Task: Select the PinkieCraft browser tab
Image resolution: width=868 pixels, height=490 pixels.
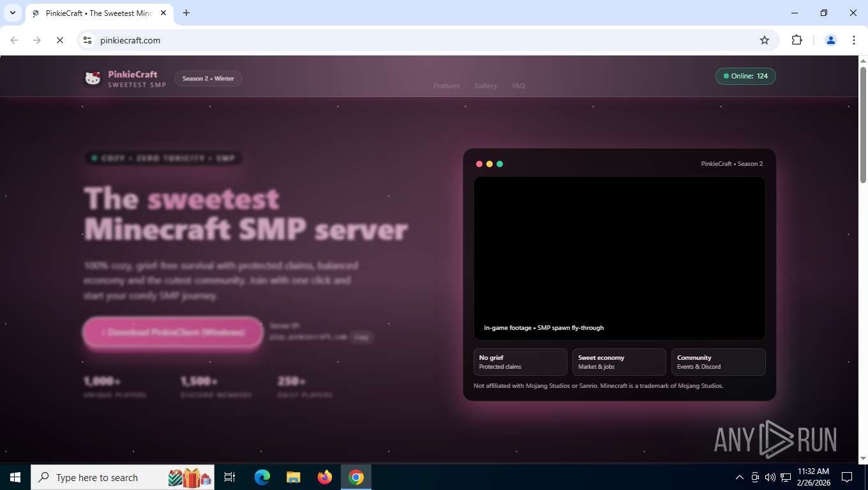Action: click(x=99, y=13)
